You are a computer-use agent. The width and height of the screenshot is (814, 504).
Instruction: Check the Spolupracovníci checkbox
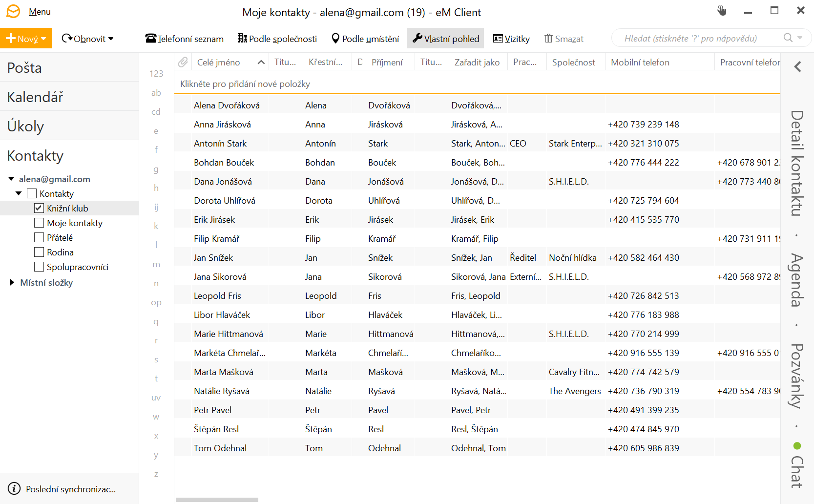[39, 267]
